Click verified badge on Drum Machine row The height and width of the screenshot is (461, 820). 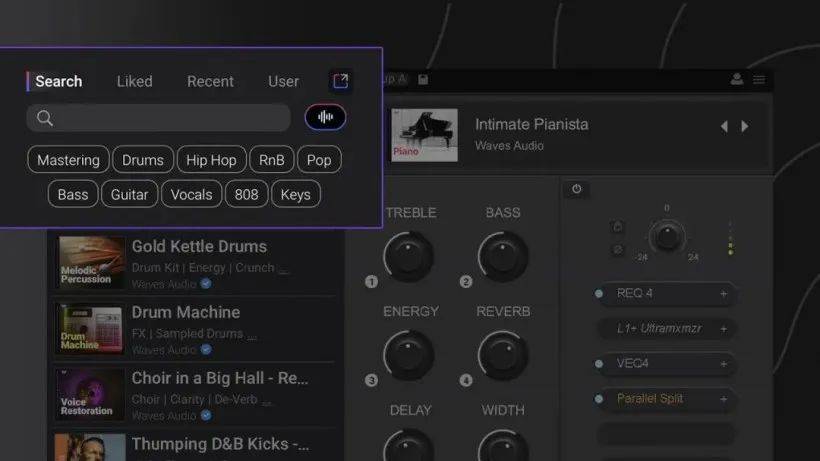click(x=206, y=349)
